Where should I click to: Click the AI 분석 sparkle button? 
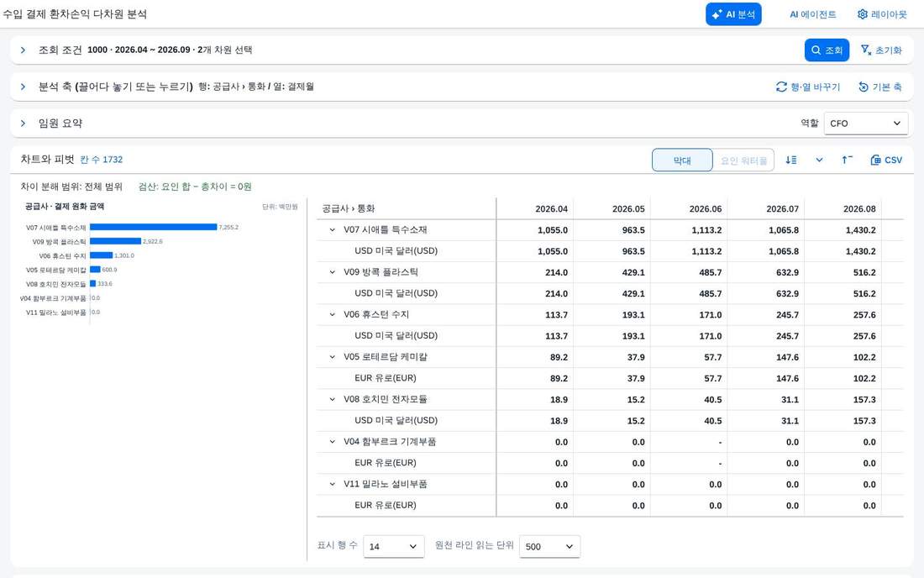(x=733, y=14)
